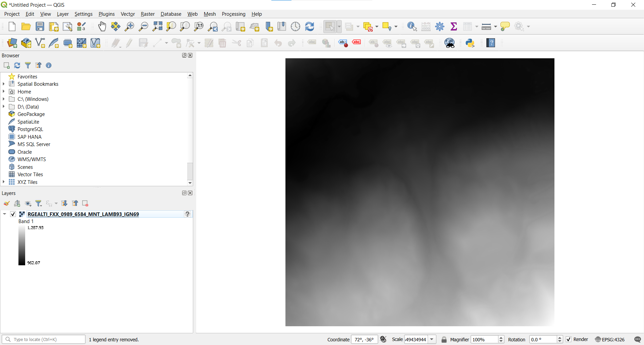This screenshot has width=644, height=345.
Task: Open the Processing menu
Action: tap(233, 14)
